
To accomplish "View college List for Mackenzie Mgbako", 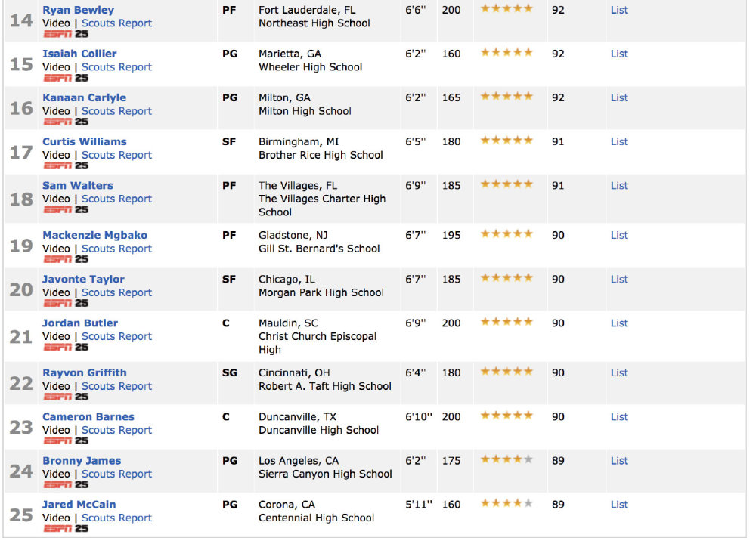I will [x=619, y=235].
